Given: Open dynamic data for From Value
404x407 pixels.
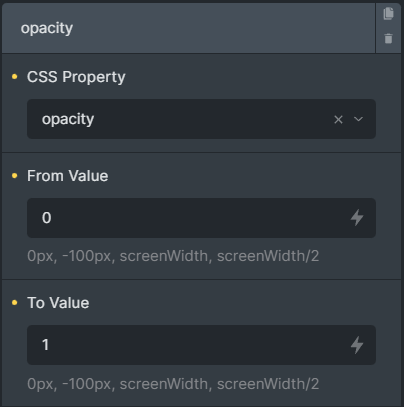Looking at the screenshot, I should point(357,218).
